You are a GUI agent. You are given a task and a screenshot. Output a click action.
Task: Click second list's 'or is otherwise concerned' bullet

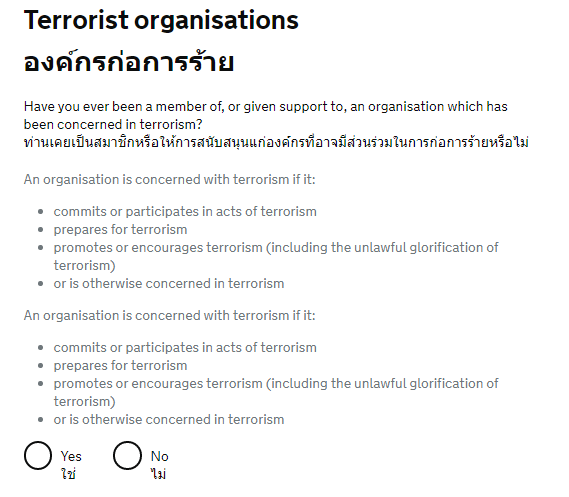pos(169,419)
